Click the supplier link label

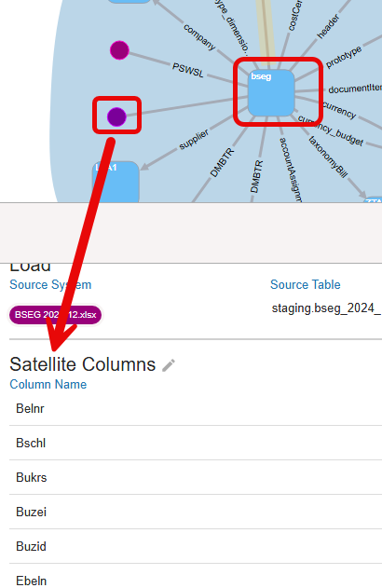click(194, 140)
